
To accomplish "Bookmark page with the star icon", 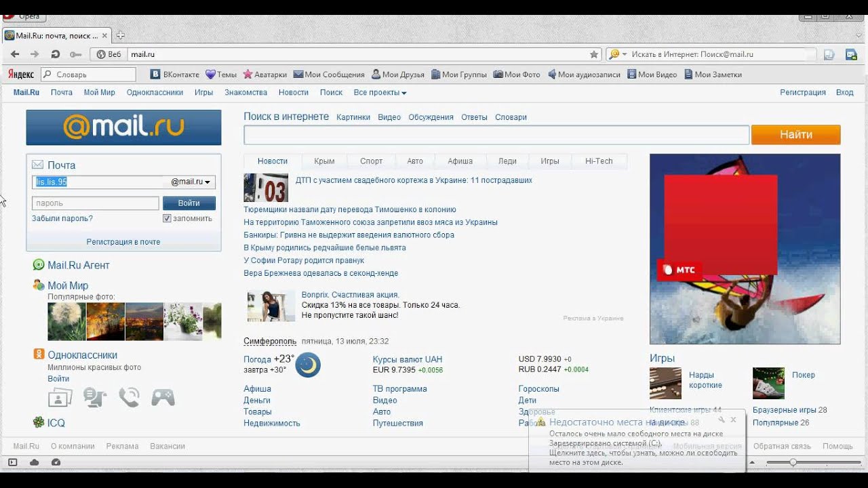I will (594, 54).
